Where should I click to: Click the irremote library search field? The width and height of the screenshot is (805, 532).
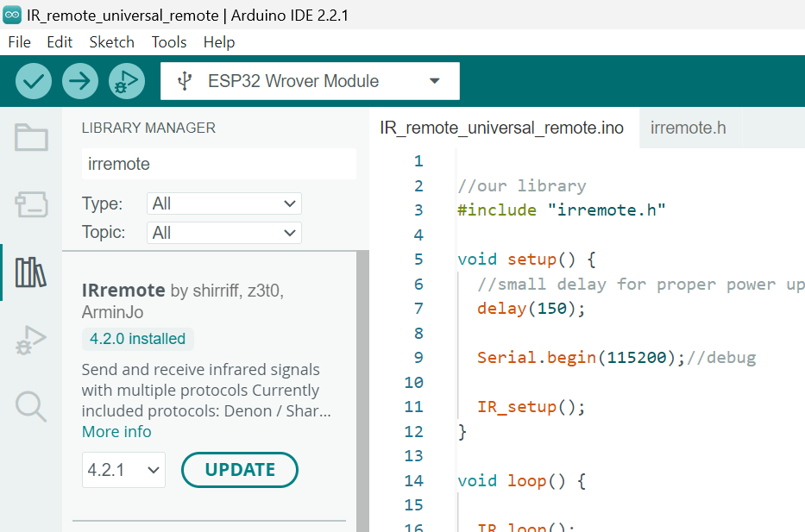[x=218, y=164]
